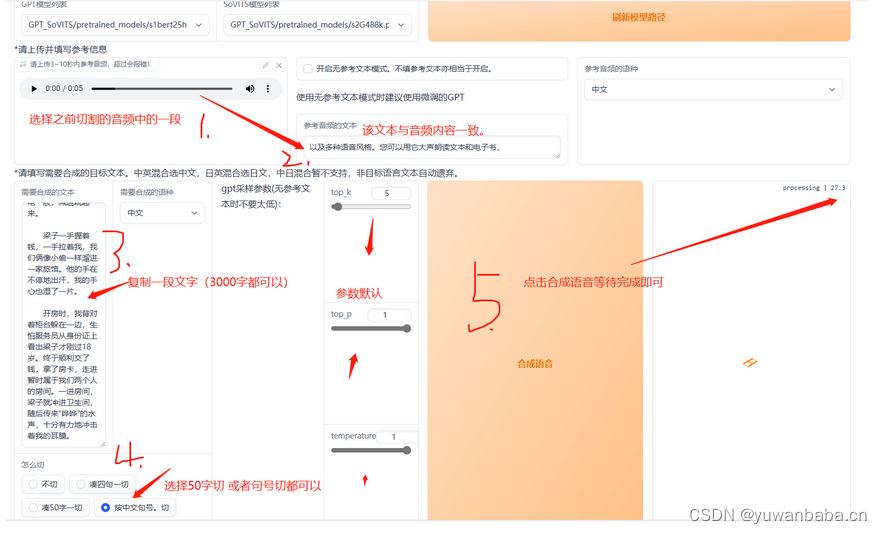Select the 不切 radio option
Screen dimensions: 882x534
(43, 484)
